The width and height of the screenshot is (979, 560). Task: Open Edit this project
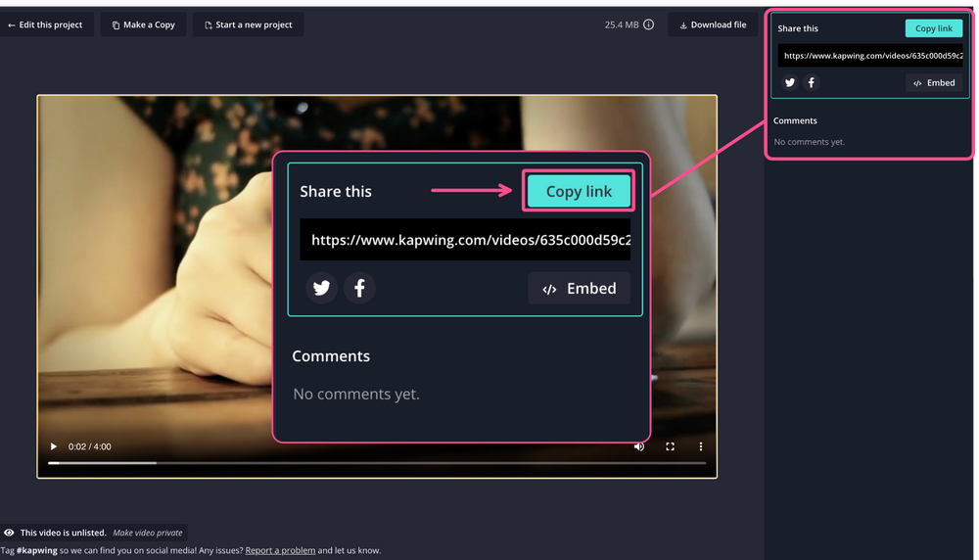[46, 24]
